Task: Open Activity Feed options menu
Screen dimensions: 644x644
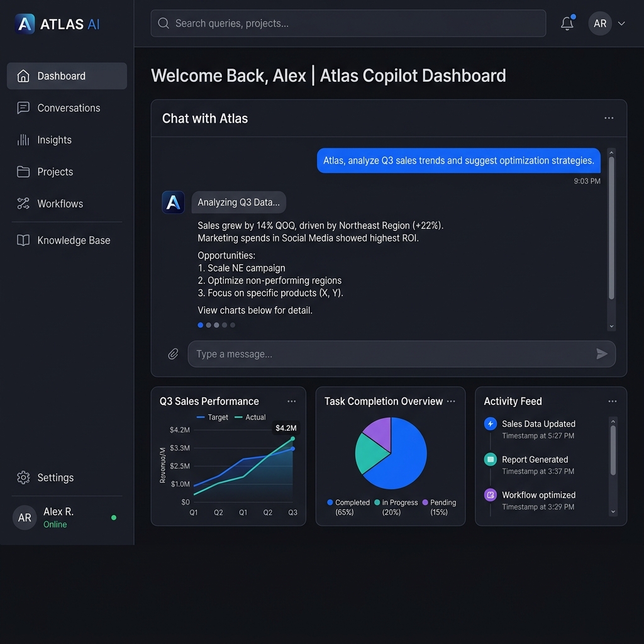Action: coord(613,401)
